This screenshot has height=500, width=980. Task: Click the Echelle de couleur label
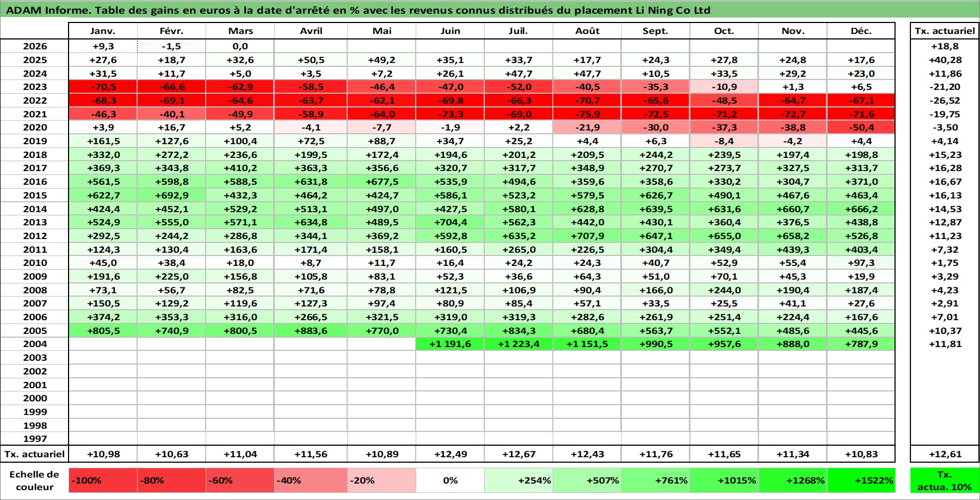35,480
